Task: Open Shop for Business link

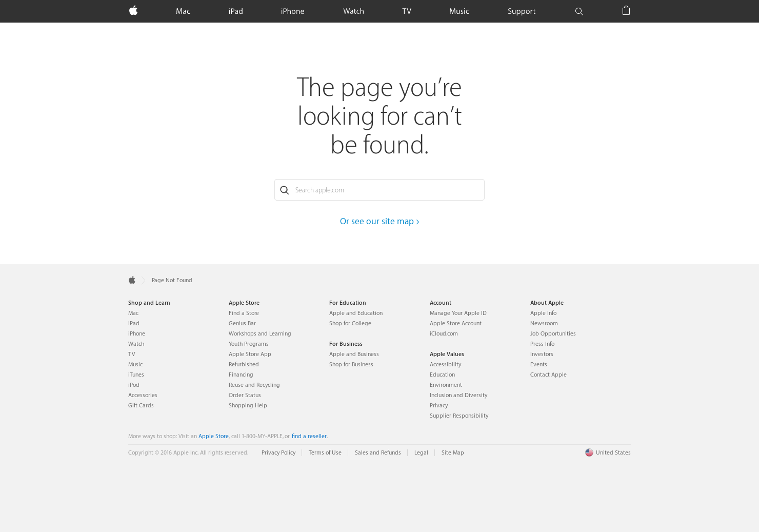Action: pyautogui.click(x=351, y=364)
